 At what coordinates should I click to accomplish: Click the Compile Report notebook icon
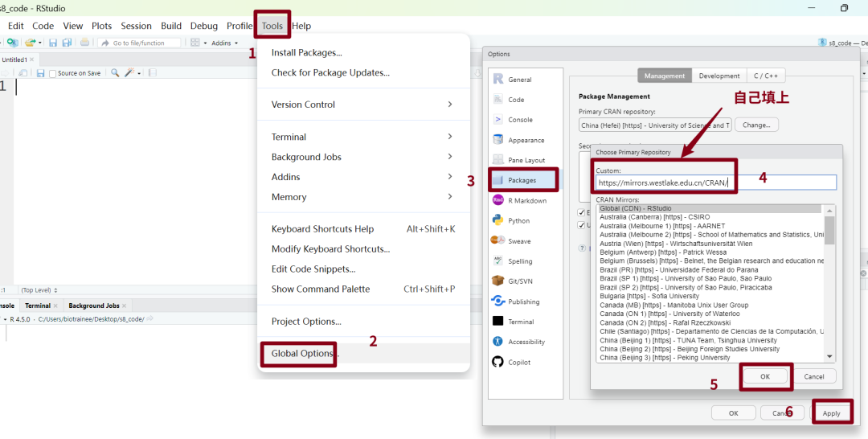pyautogui.click(x=153, y=73)
